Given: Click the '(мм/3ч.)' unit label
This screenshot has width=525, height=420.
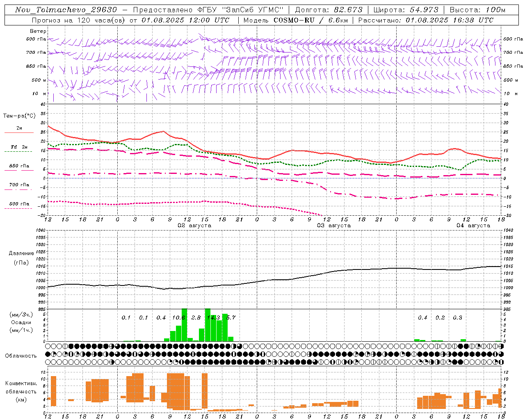Looking at the screenshot, I should click(21, 315).
